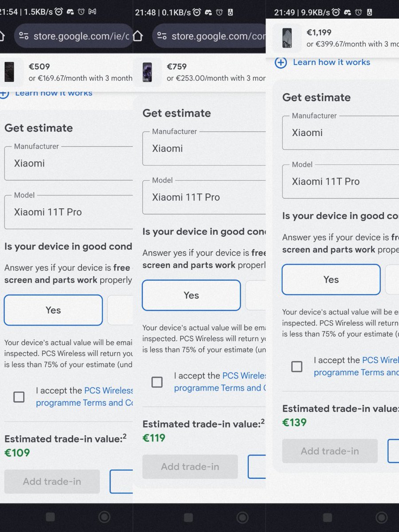Image resolution: width=399 pixels, height=532 pixels.
Task: Tap the circular home button in right panel
Action: point(381,517)
